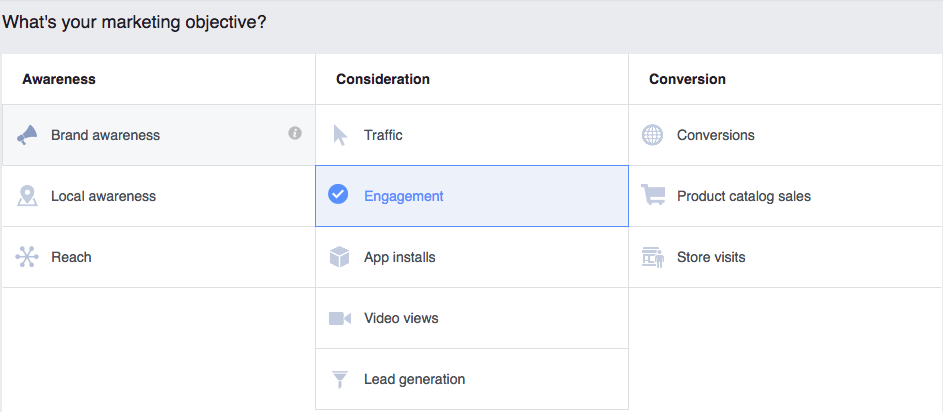This screenshot has width=943, height=412.
Task: Click the Traffic cursor arrow icon
Action: point(340,135)
